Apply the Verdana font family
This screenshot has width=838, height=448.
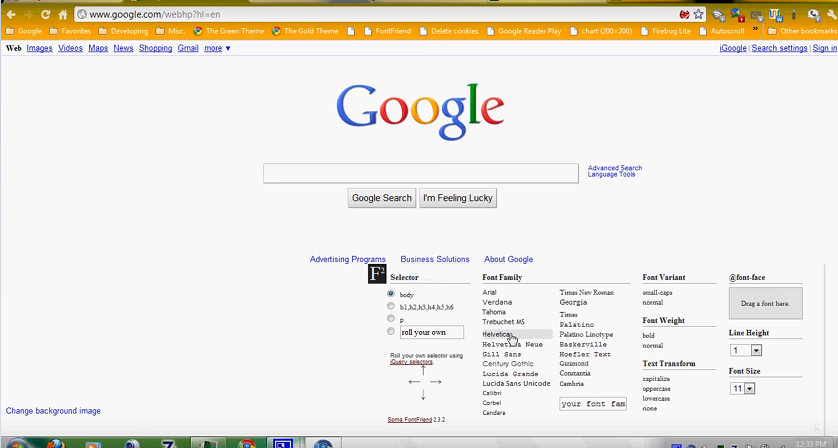pyautogui.click(x=497, y=302)
